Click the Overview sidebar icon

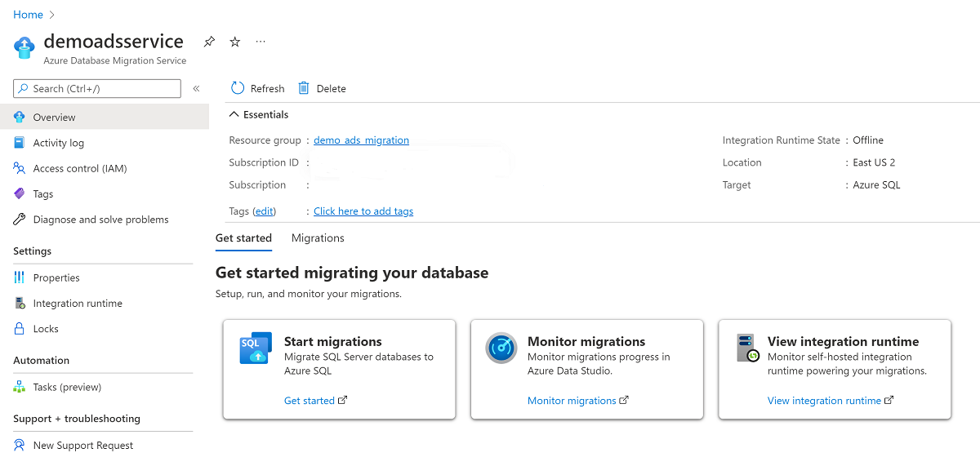20,118
